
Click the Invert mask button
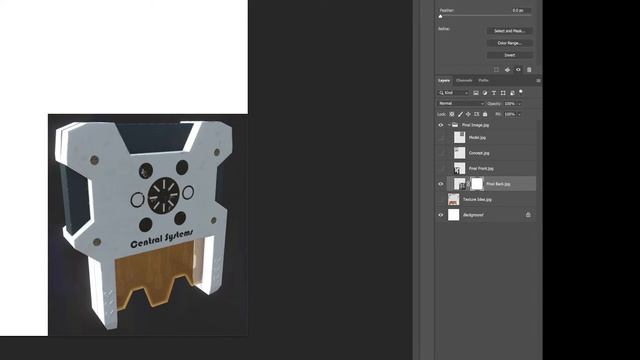(x=509, y=55)
